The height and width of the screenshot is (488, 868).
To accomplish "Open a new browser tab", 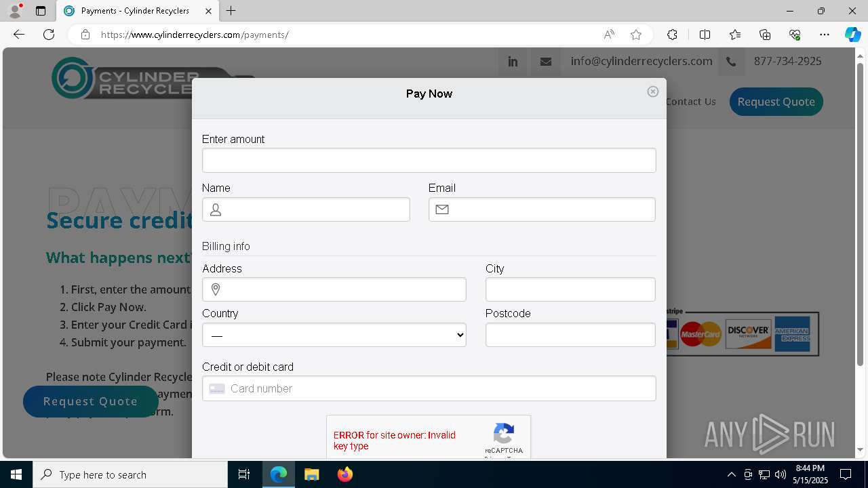I will click(231, 11).
